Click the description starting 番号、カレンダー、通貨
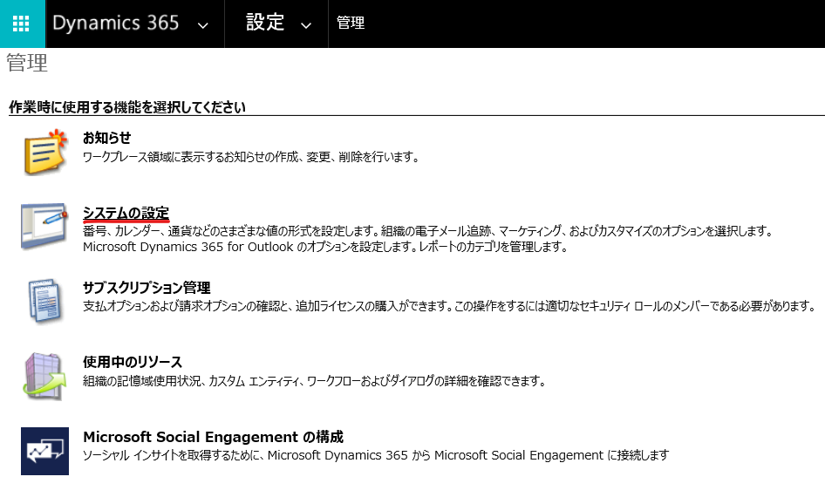Image resolution: width=825 pixels, height=504 pixels. click(427, 231)
